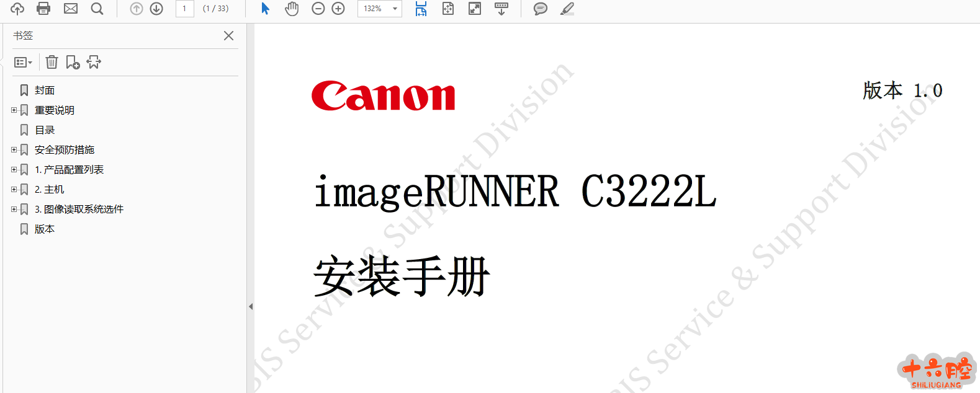
Task: Close the 书签 bookmarks panel
Action: pos(228,36)
